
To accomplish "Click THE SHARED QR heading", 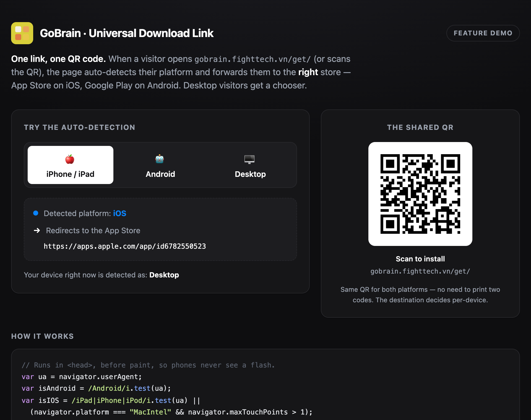I will 420,127.
